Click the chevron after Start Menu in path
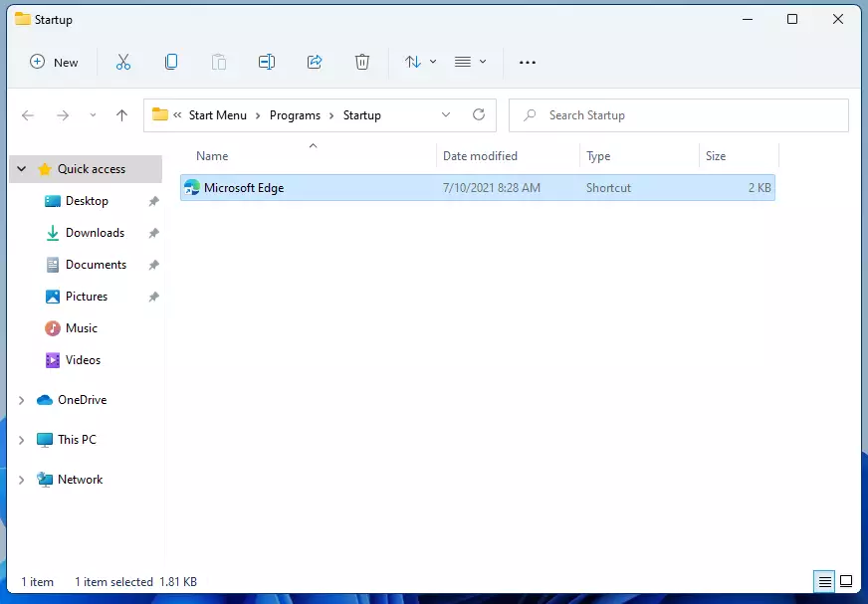Screen dimensions: 868x604 [258, 115]
